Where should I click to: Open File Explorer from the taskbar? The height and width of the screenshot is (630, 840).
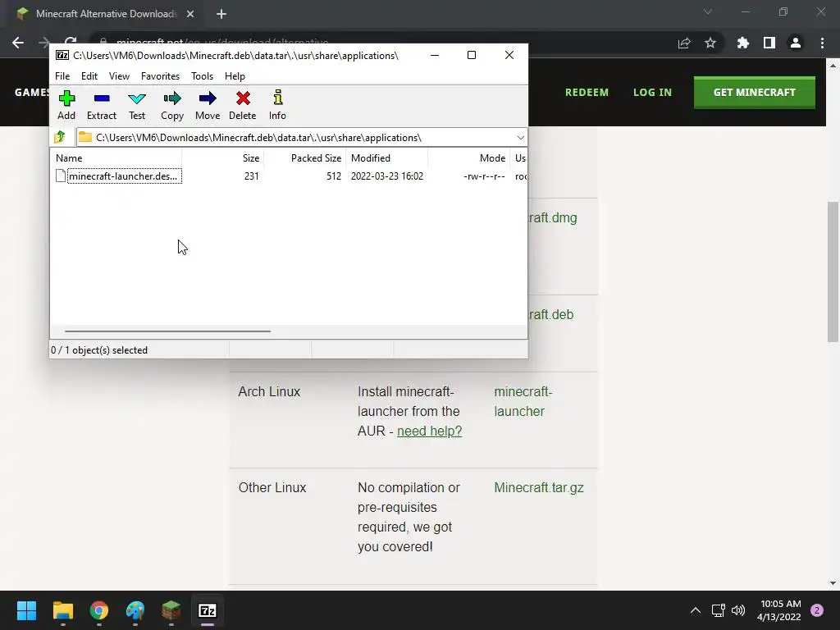(x=62, y=610)
